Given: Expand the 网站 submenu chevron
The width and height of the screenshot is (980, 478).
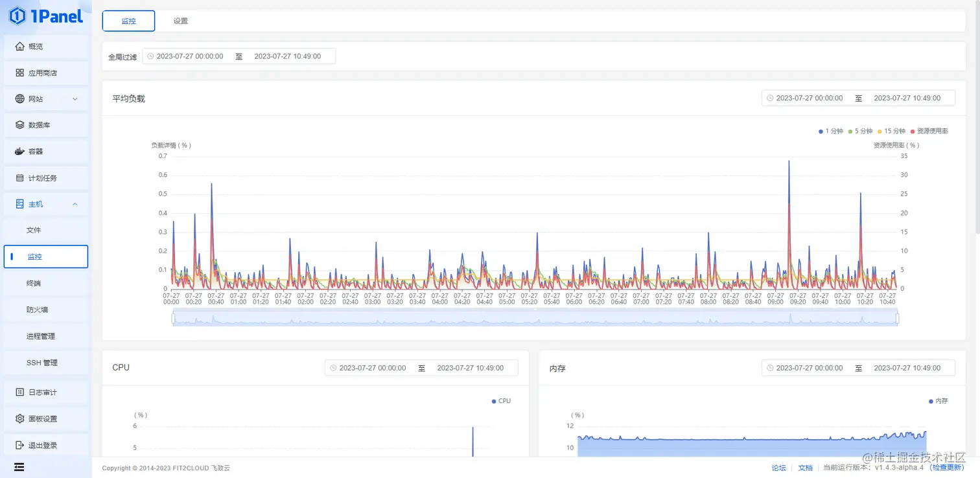Looking at the screenshot, I should click(75, 99).
